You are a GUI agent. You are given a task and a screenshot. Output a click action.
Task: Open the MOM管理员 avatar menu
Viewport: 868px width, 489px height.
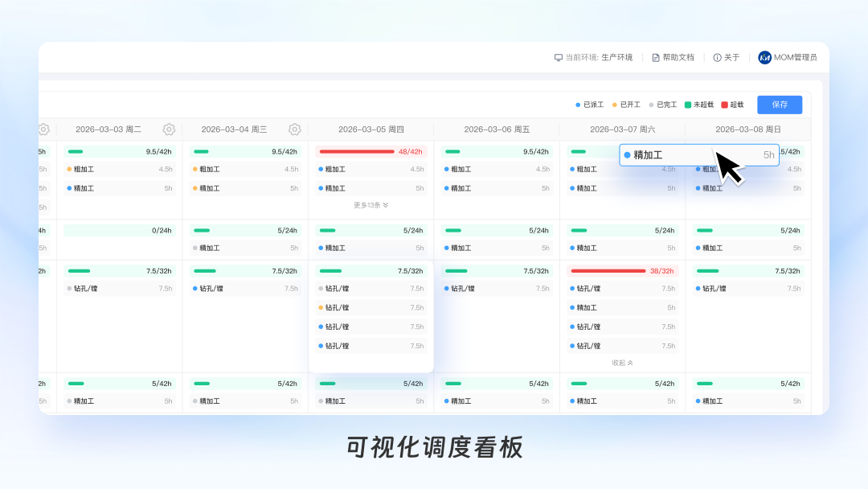pos(764,58)
